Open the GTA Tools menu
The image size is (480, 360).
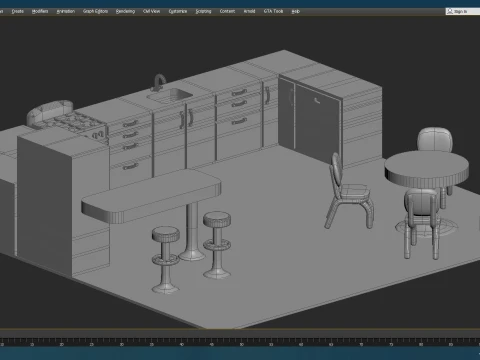[x=273, y=11]
